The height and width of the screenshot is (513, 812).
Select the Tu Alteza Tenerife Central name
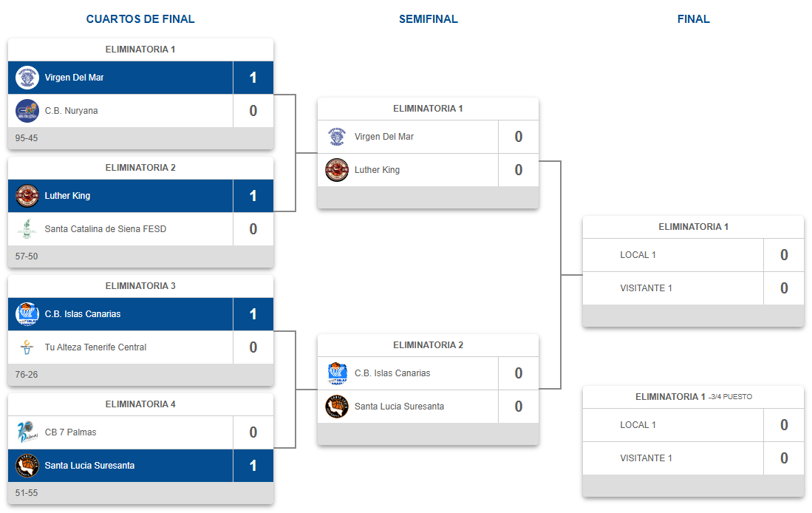click(x=95, y=347)
